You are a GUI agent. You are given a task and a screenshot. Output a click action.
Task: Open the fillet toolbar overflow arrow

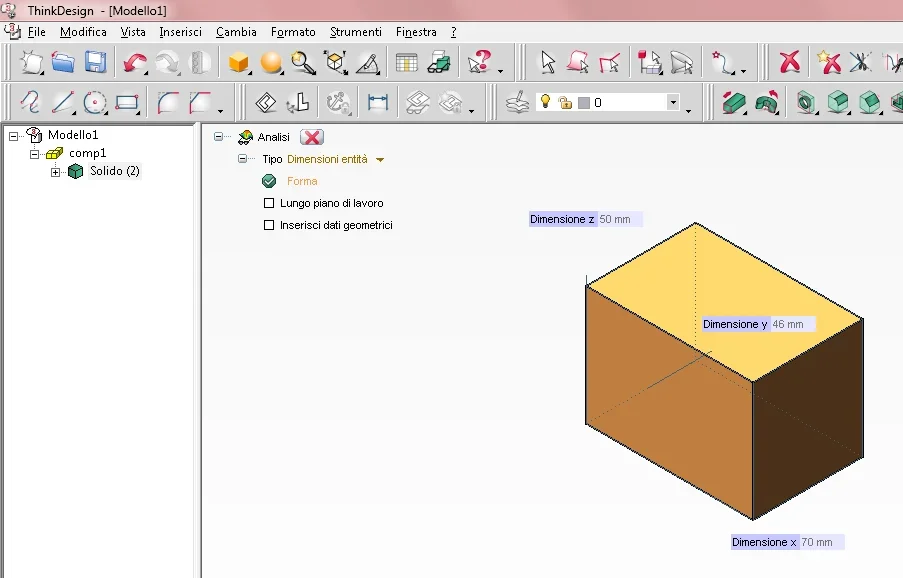pyautogui.click(x=220, y=111)
